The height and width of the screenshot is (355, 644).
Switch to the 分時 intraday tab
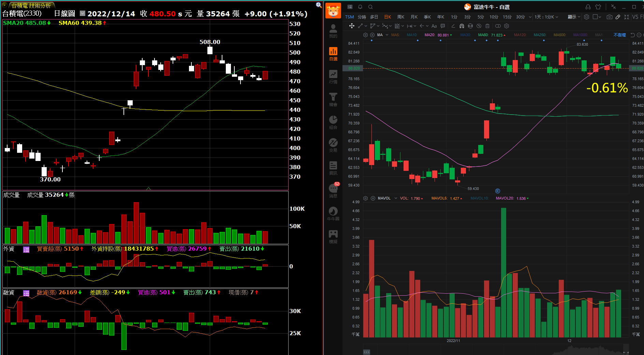pos(362,17)
